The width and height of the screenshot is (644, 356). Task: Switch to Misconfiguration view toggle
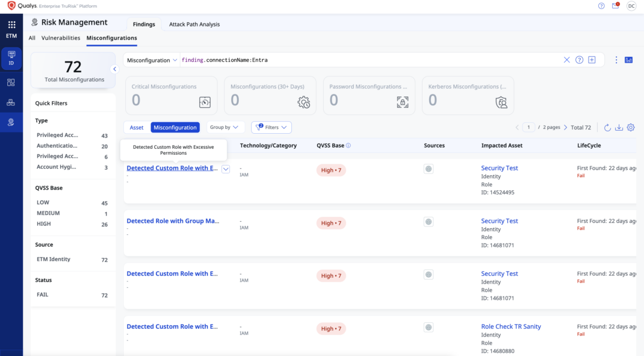175,128
